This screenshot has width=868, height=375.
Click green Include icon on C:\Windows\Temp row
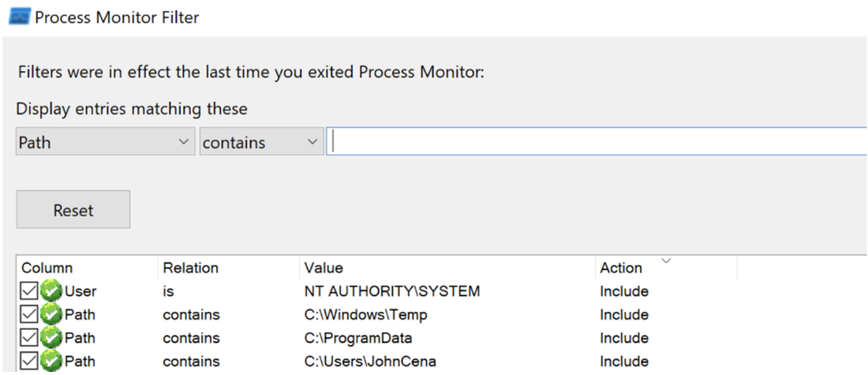coord(51,315)
